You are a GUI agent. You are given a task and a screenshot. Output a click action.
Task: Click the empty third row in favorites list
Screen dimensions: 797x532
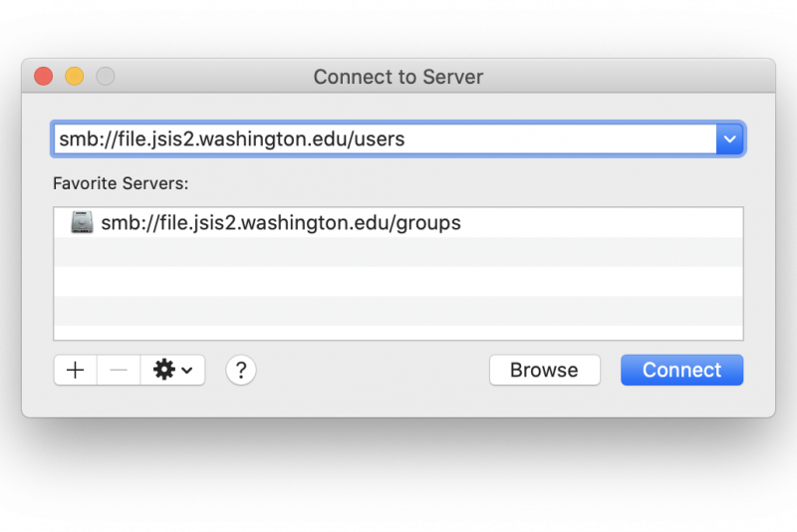click(398, 282)
